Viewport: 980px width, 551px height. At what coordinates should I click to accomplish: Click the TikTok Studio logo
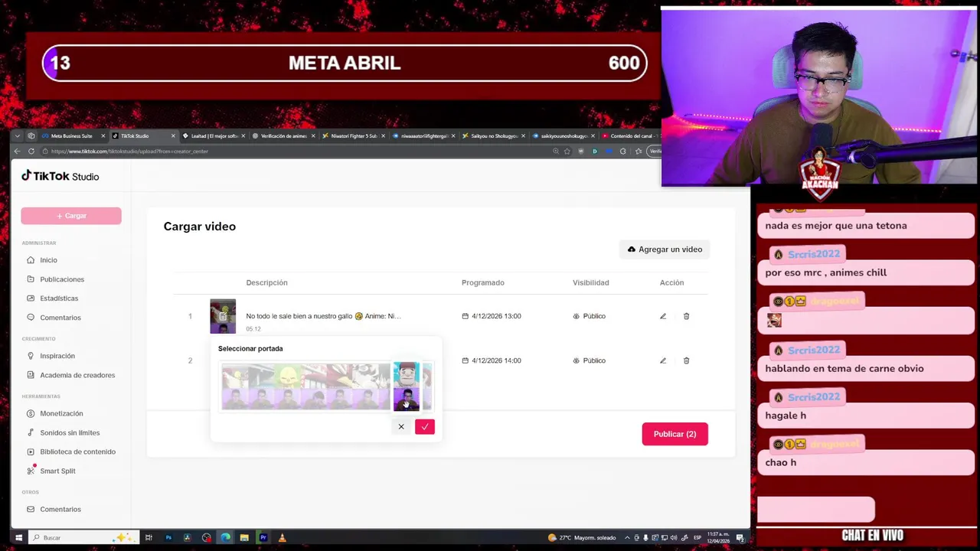click(x=60, y=176)
